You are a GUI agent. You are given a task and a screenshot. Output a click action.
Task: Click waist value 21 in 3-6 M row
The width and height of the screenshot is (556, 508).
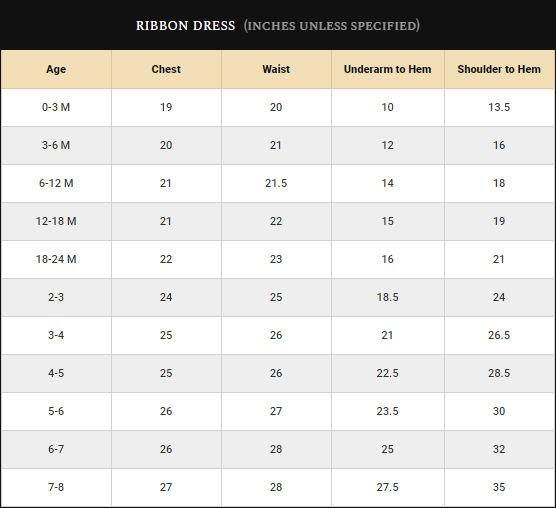click(x=276, y=145)
